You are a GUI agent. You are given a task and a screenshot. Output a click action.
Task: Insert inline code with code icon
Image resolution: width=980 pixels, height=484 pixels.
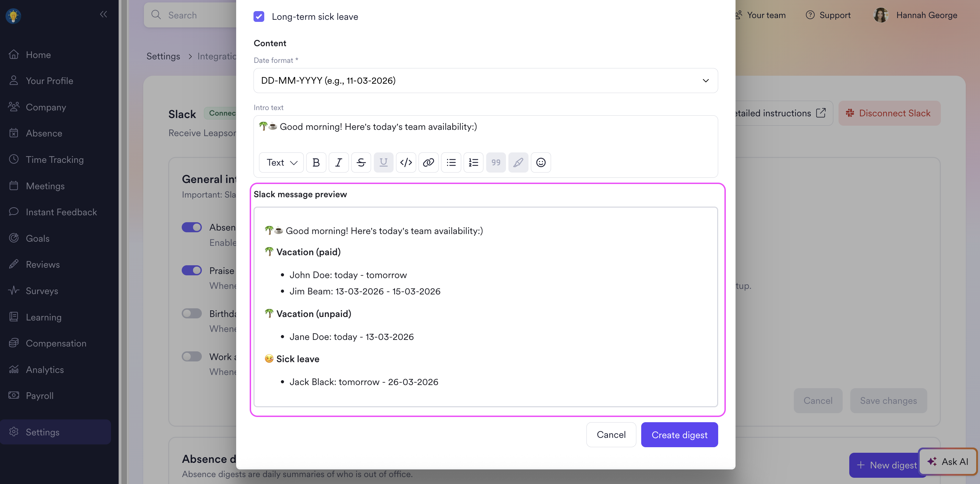[406, 162]
